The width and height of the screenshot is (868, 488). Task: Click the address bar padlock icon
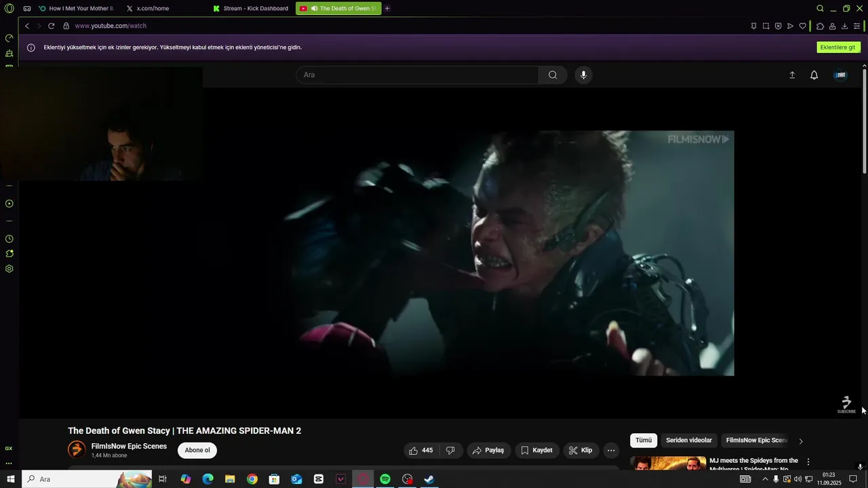(x=66, y=26)
